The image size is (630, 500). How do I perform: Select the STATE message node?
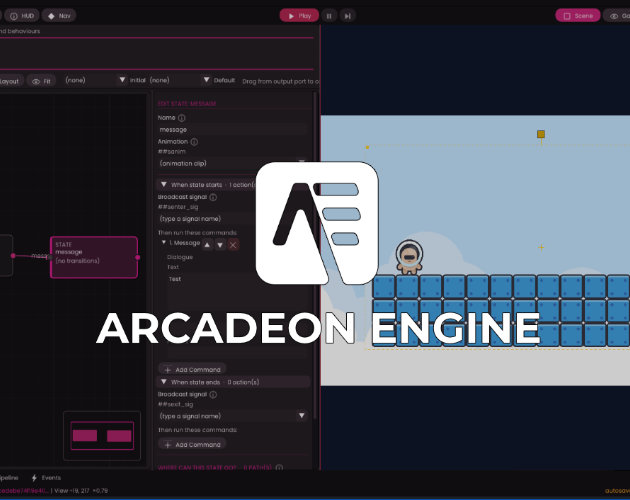[x=94, y=257]
